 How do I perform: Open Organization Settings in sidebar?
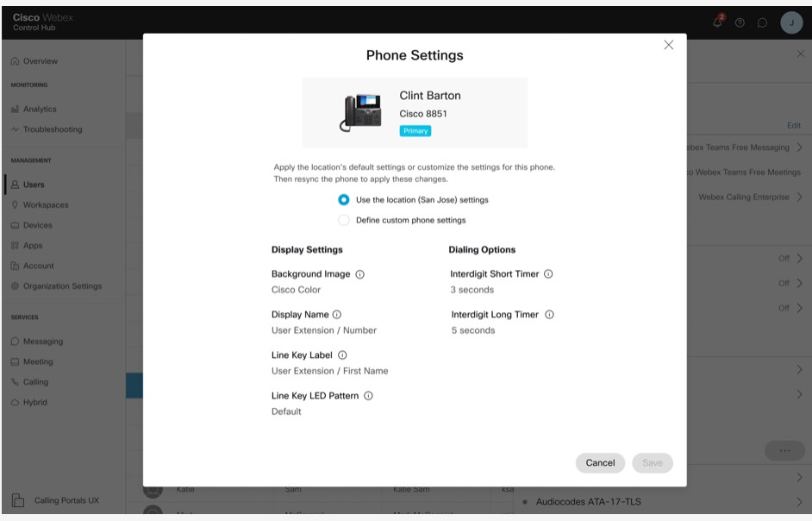coord(62,286)
